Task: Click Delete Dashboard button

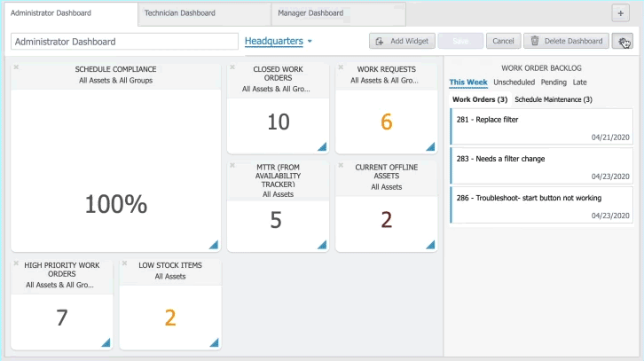Action: 566,41
